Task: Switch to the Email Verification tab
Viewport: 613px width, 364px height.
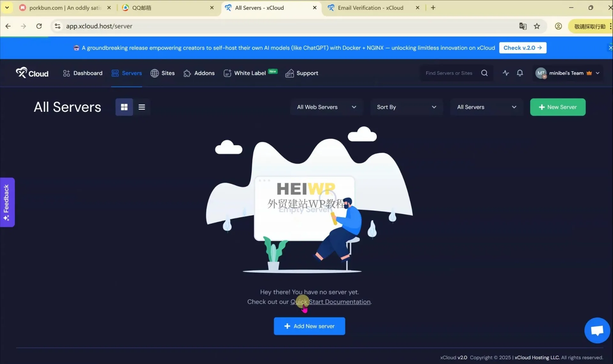Action: coord(370,8)
